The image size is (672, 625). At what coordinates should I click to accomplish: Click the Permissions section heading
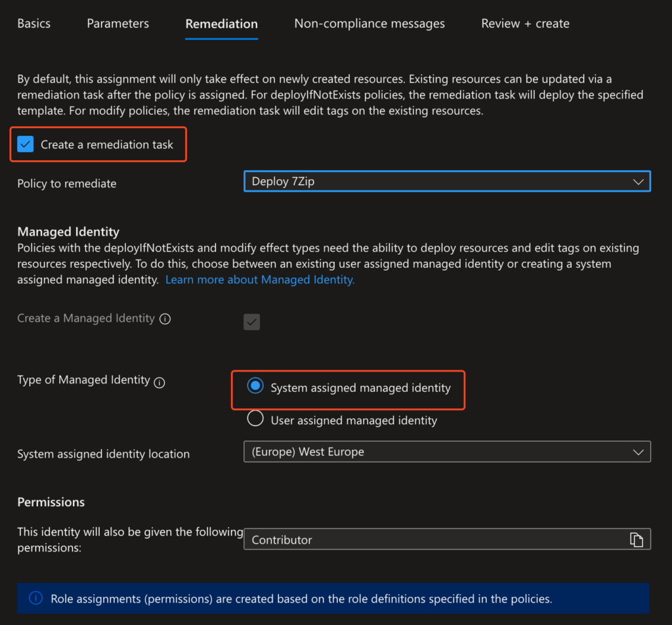tap(51, 502)
